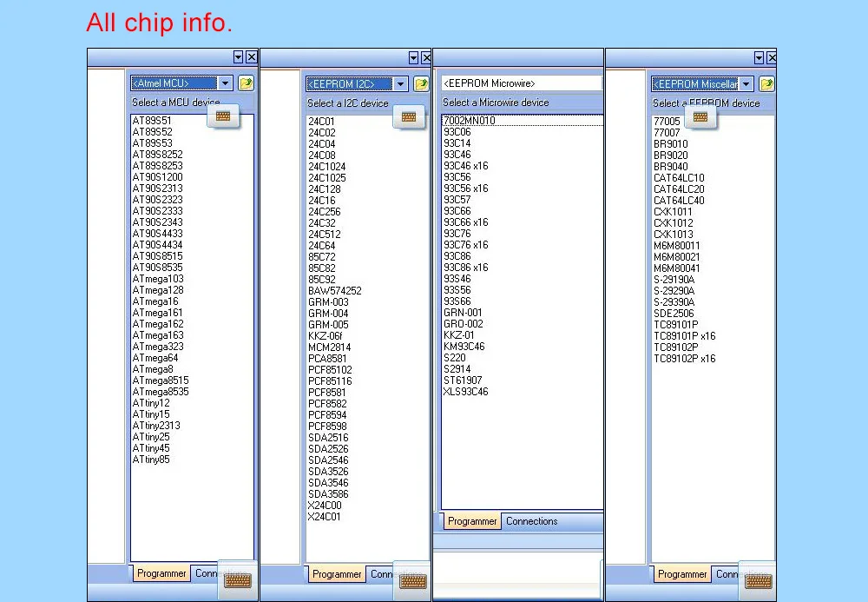Select BAW574252 device
The image size is (868, 602).
coord(334,290)
